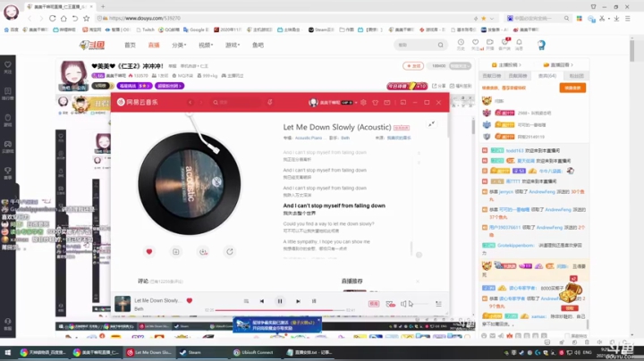The width and height of the screenshot is (644, 361).
Task: Skip to next track in music player
Action: click(x=298, y=301)
